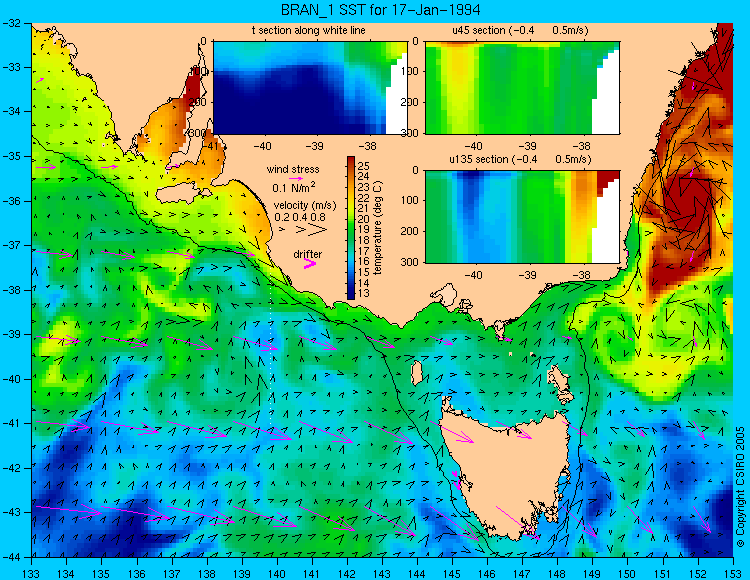This screenshot has height=580, width=750.
Task: Click the title 'BRAN_1 SST for 17-Jan-1994'
Action: [x=381, y=10]
